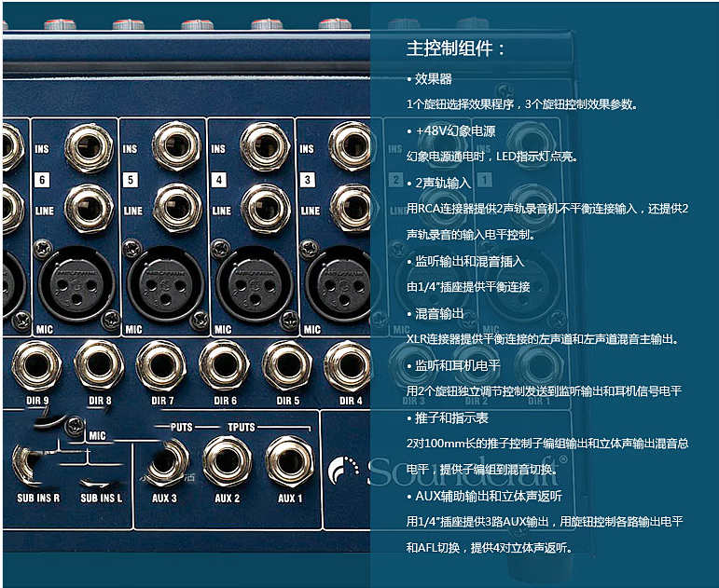Select the AUX 2 output jack

click(x=227, y=461)
